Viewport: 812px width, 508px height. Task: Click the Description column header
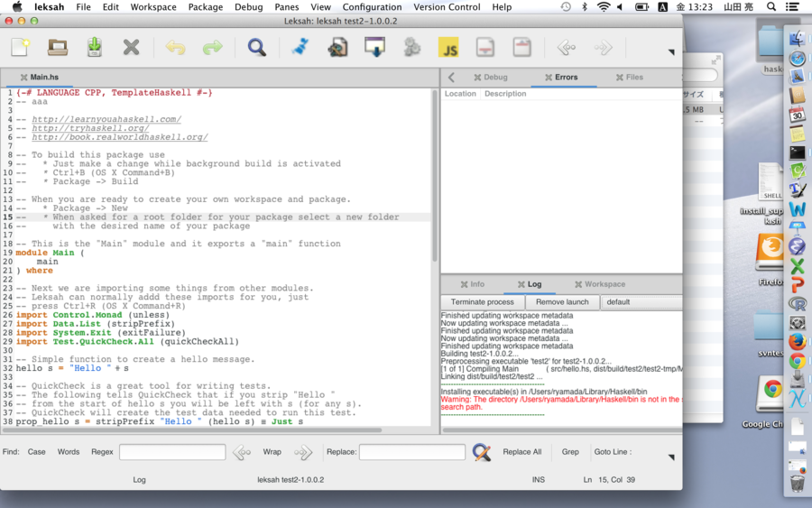click(505, 94)
